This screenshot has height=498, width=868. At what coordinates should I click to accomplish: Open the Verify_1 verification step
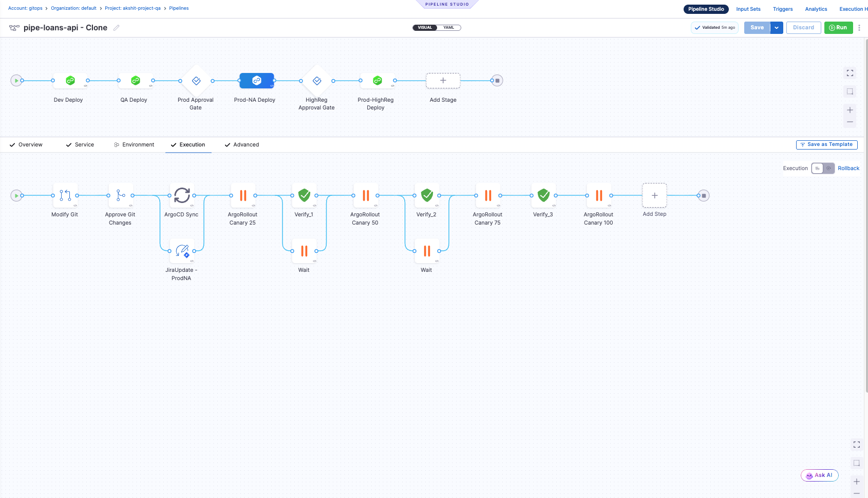304,195
